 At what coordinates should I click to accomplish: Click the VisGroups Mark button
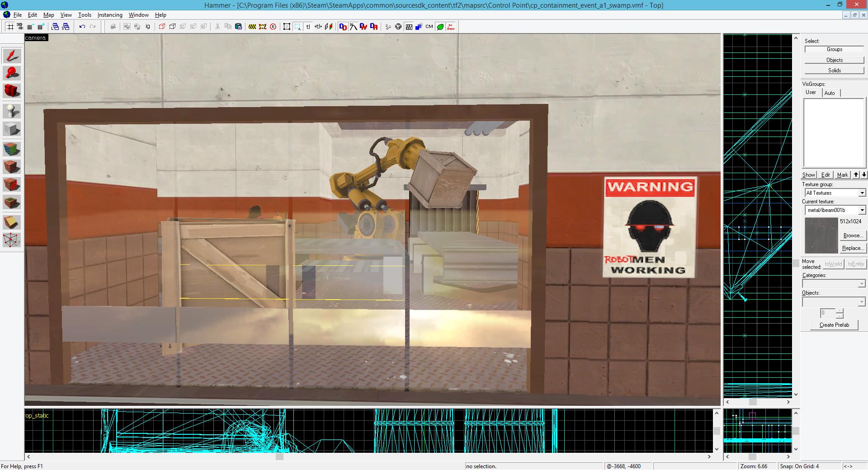coord(843,175)
